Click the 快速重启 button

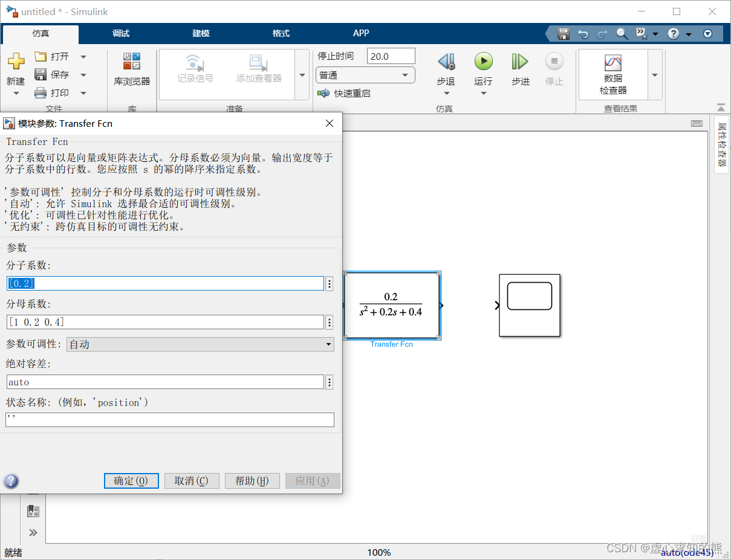pos(345,94)
